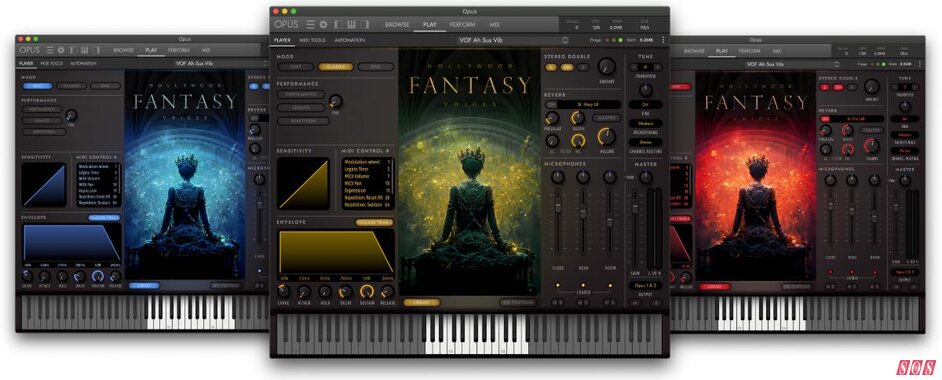
Task: Open the reverb preset dropdown in center window
Action: pos(590,104)
